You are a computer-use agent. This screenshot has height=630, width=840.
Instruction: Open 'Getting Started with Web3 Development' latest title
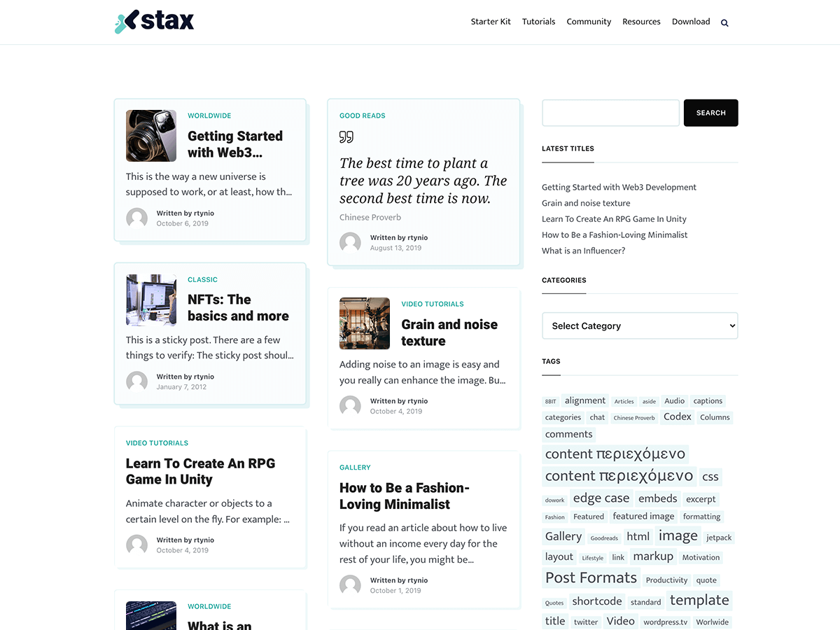[619, 187]
